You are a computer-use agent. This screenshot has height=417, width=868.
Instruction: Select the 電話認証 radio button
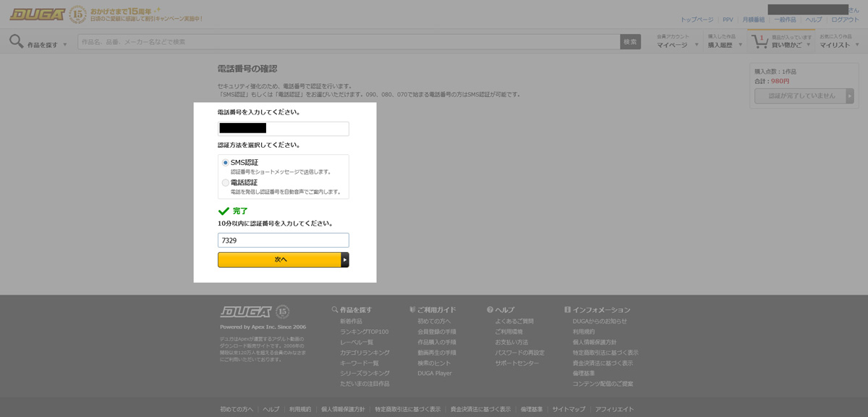pos(226,183)
